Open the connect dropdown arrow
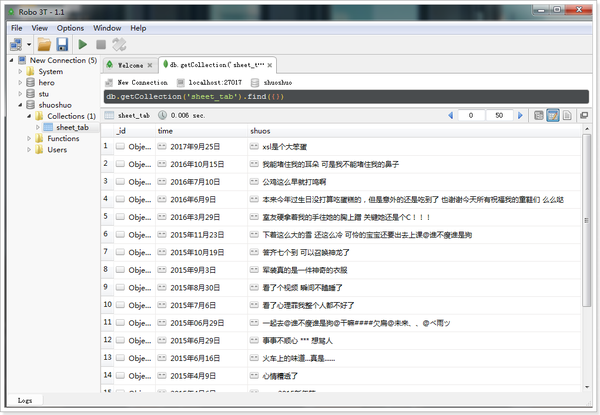The width and height of the screenshot is (600, 415). click(29, 45)
